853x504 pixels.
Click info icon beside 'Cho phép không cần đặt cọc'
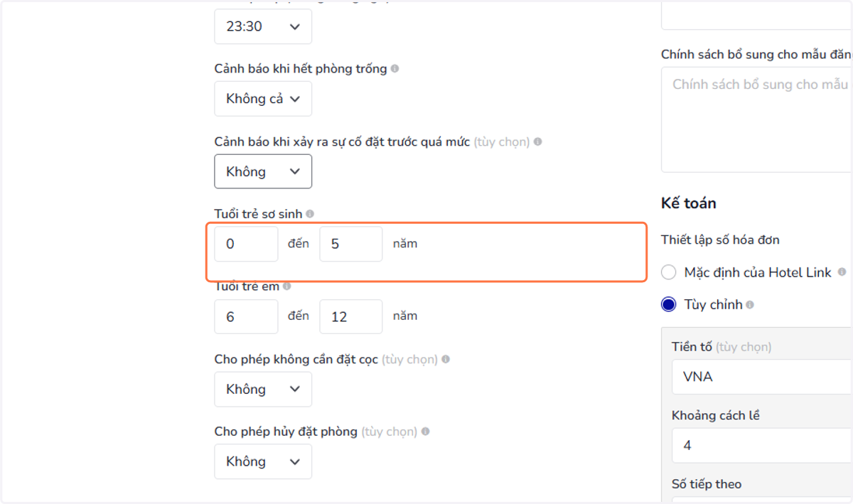(446, 359)
